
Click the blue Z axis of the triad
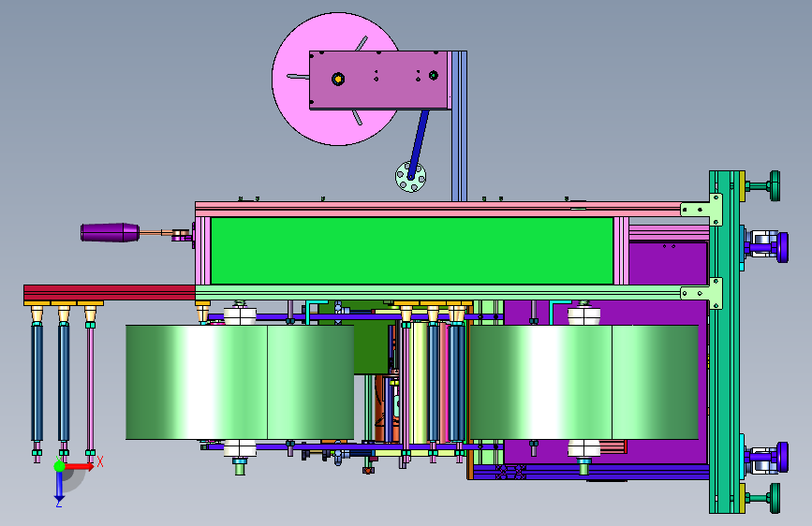(x=59, y=487)
